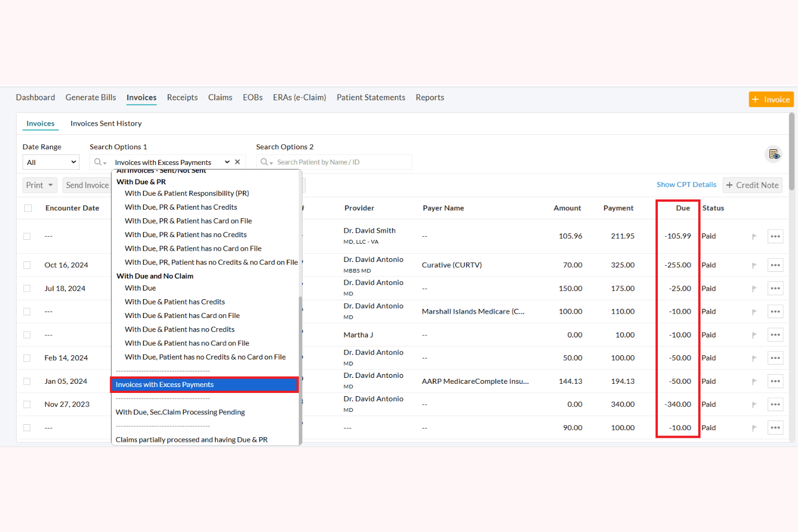Check the Jul 18, 2024 invoice row checkbox

pyautogui.click(x=27, y=288)
